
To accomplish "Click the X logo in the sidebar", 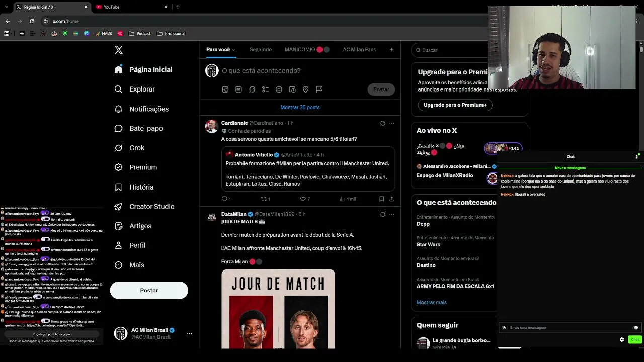I will pyautogui.click(x=119, y=50).
